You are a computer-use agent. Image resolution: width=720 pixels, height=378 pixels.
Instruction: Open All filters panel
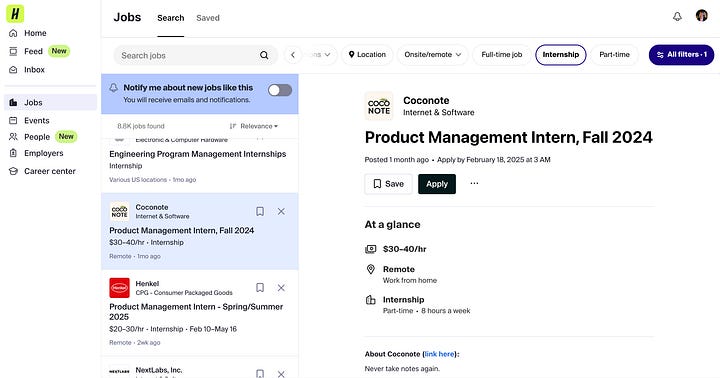tap(681, 55)
